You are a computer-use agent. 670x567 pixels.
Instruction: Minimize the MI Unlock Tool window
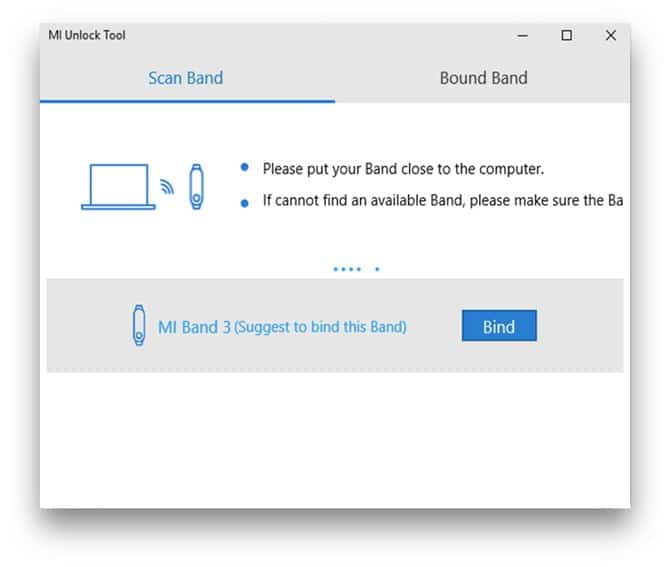(x=523, y=36)
